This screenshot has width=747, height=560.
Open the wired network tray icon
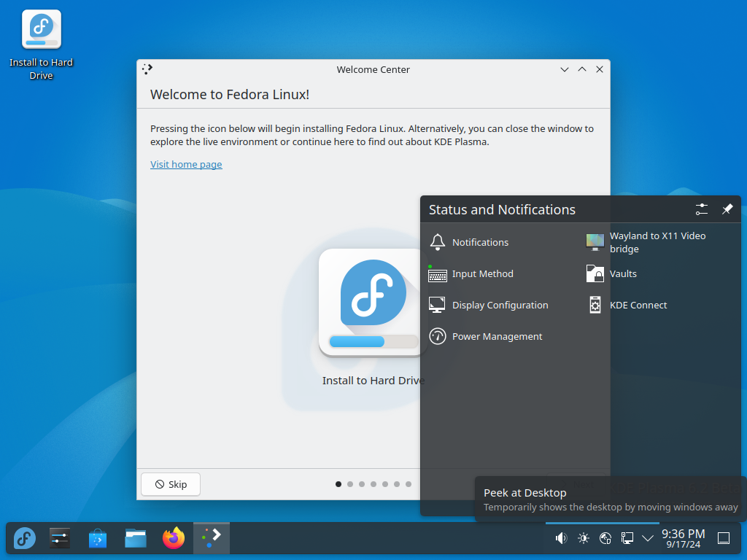627,539
